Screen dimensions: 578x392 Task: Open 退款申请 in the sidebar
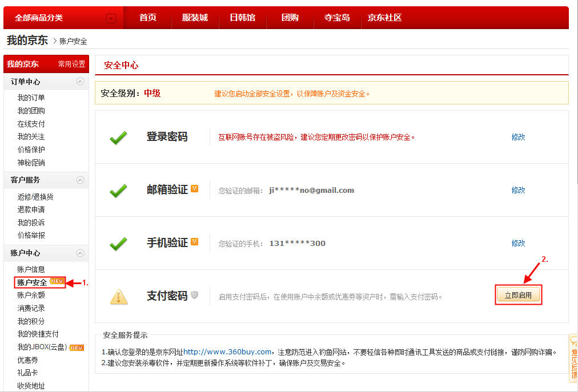click(x=31, y=209)
